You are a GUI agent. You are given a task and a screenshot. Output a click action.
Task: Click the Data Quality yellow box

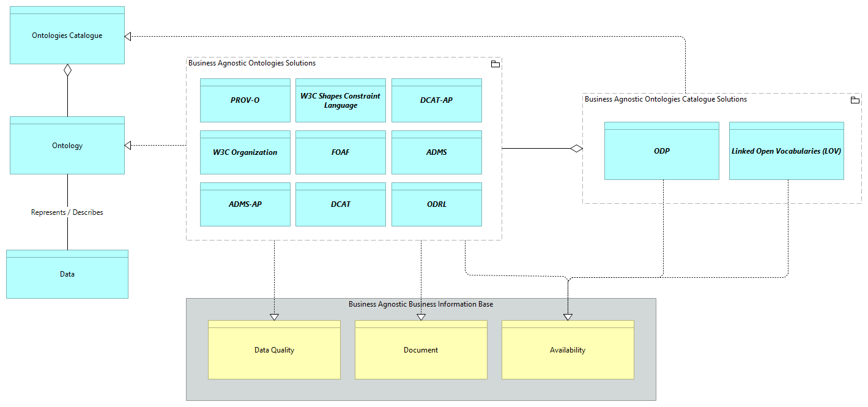(274, 350)
